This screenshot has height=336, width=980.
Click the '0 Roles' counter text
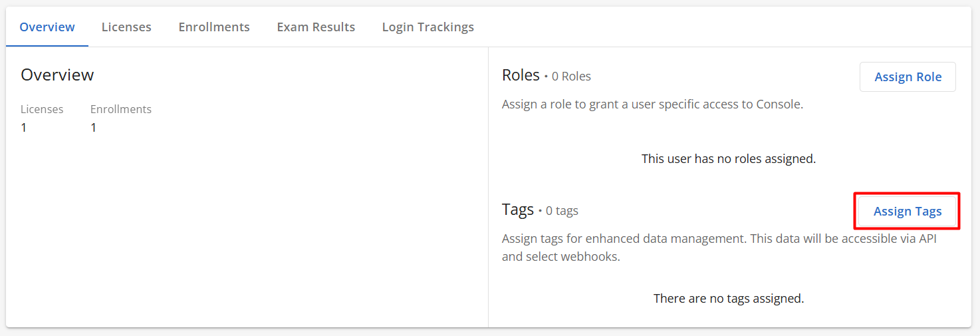(x=572, y=77)
